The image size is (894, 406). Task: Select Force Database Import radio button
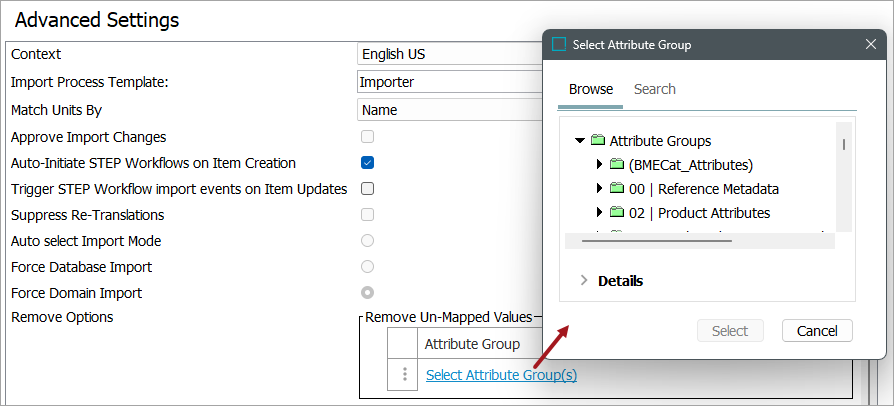[368, 267]
